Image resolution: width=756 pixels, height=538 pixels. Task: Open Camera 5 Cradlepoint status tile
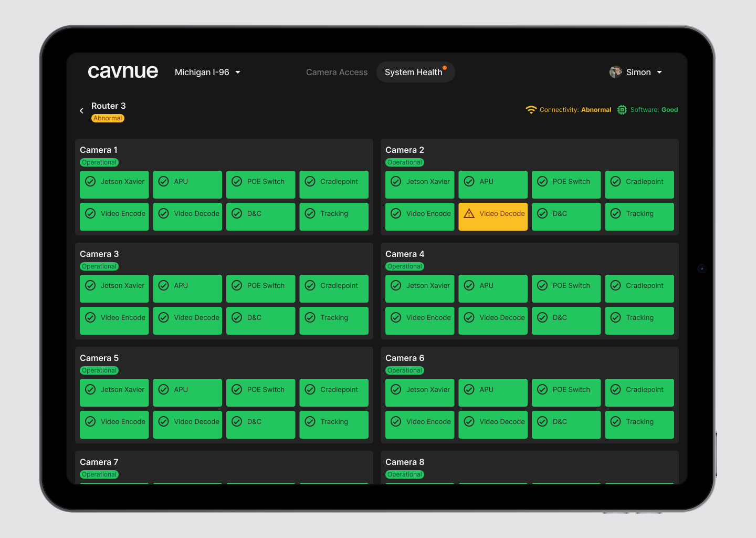333,392
